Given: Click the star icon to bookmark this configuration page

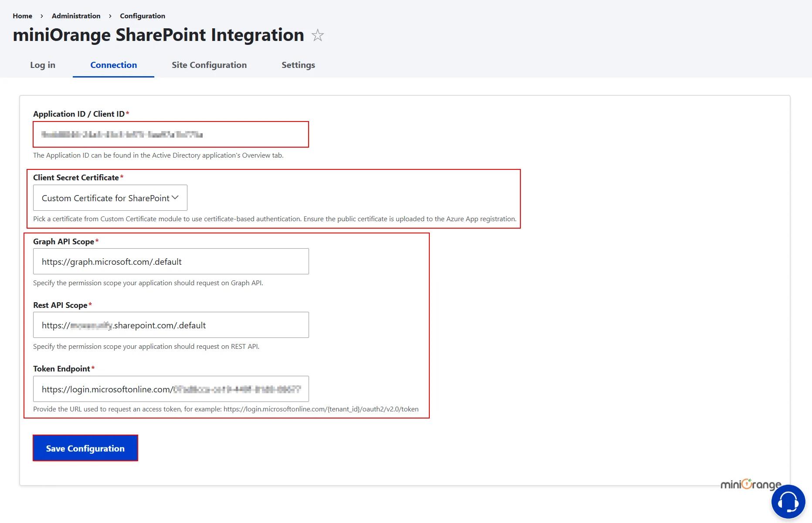Looking at the screenshot, I should pos(318,35).
